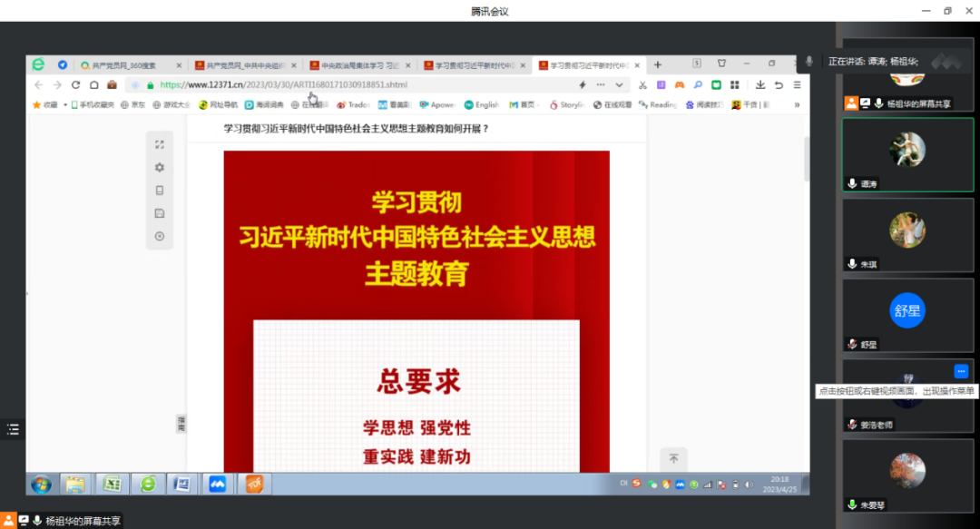Open the gear settings in reading sidebar
Image resolution: width=980 pixels, height=529 pixels.
pyautogui.click(x=160, y=167)
